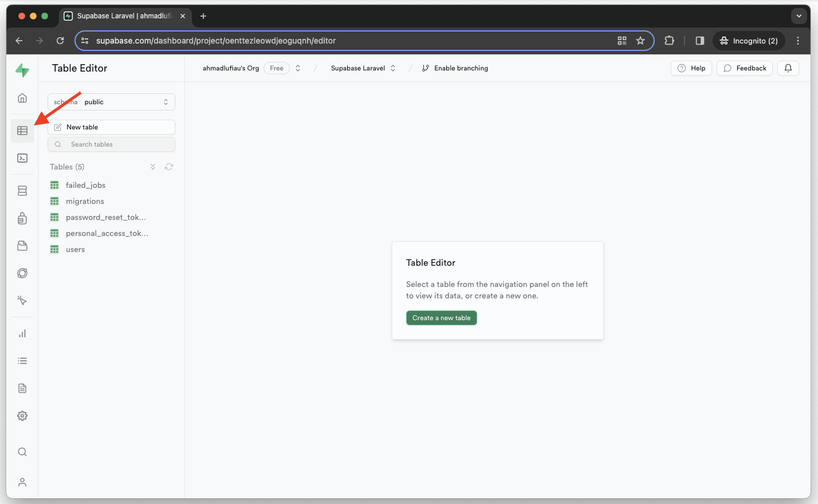Click Enable branching
818x504 pixels.
pyautogui.click(x=455, y=68)
